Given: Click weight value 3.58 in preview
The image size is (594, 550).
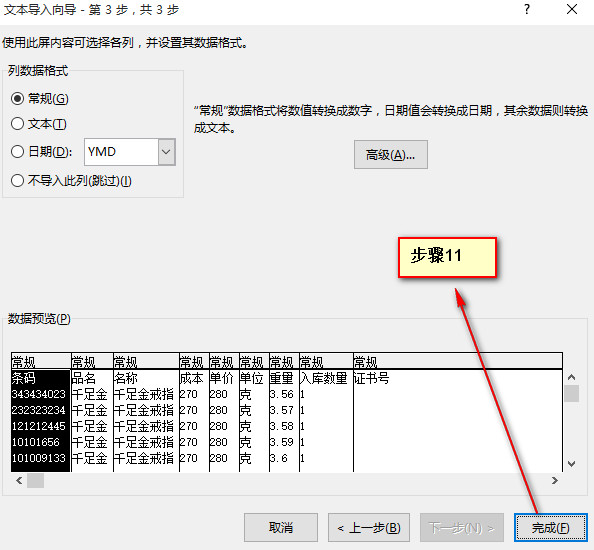Looking at the screenshot, I should point(281,426).
